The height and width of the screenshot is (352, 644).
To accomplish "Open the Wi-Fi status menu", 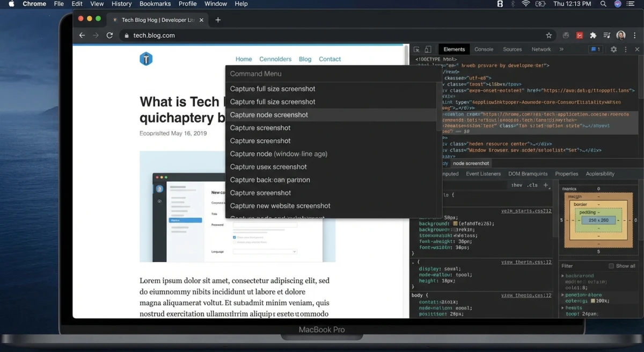I will [x=526, y=4].
